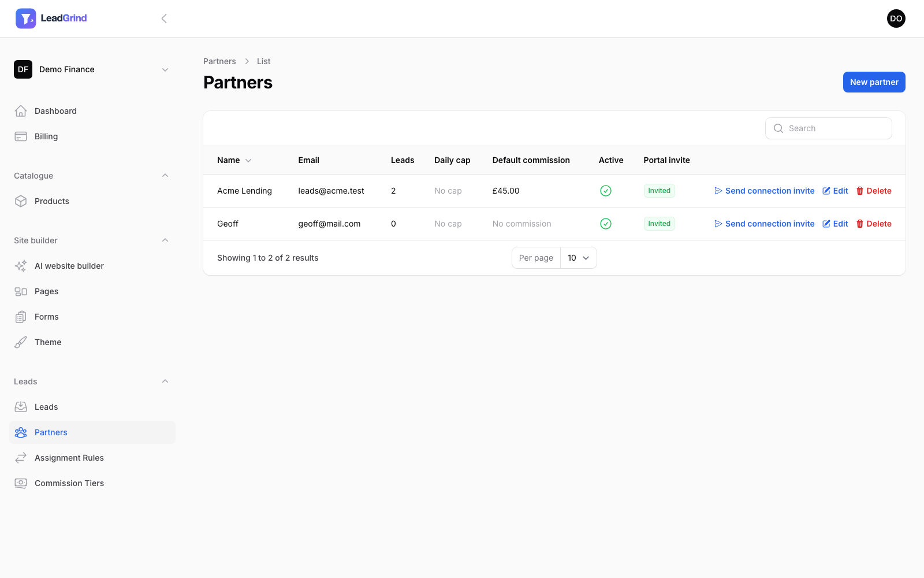
Task: Sort the table by the Name column
Action: tap(234, 160)
